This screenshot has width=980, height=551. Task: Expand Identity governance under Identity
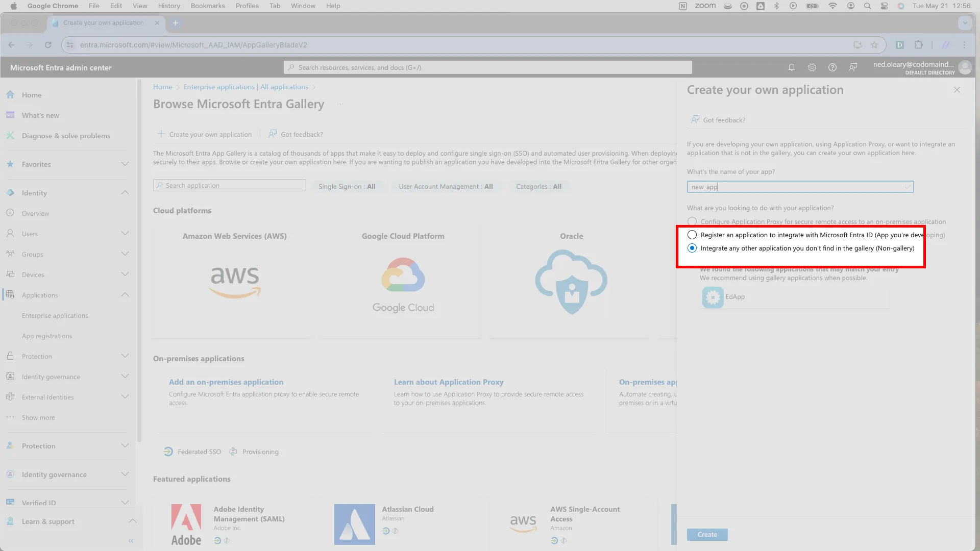point(125,377)
